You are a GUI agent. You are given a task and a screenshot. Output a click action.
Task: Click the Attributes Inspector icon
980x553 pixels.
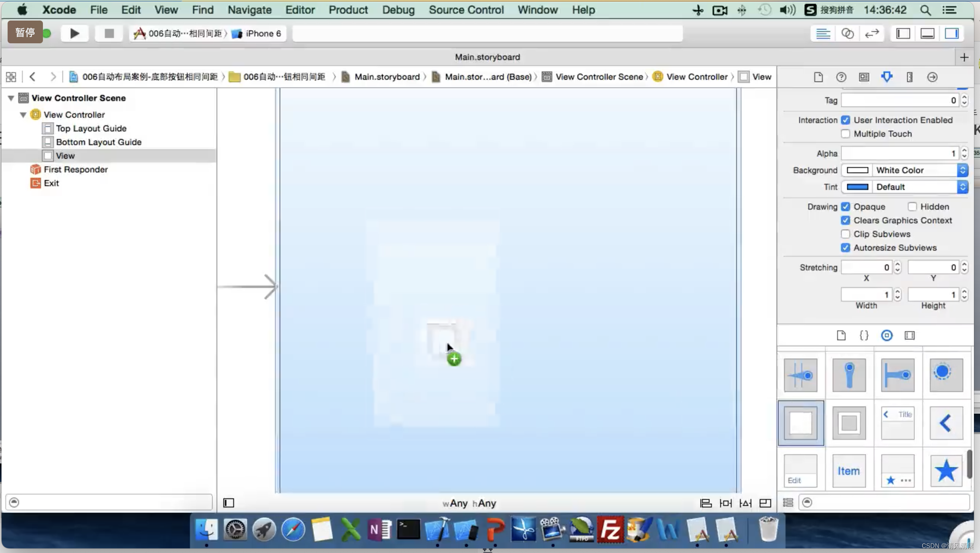coord(887,77)
